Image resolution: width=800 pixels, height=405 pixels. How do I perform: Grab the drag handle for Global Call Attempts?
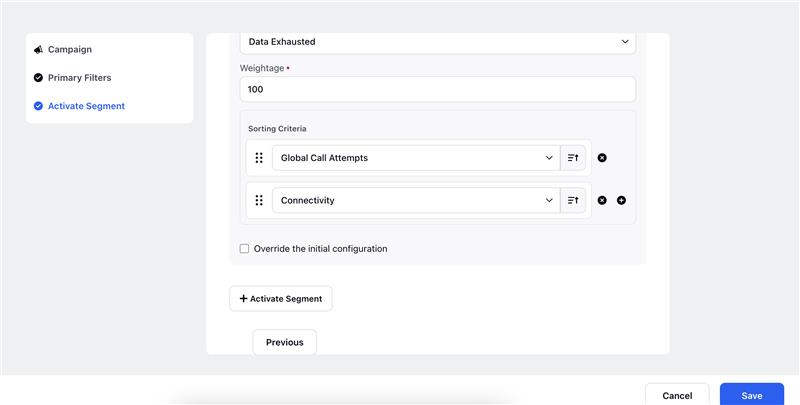tap(259, 158)
